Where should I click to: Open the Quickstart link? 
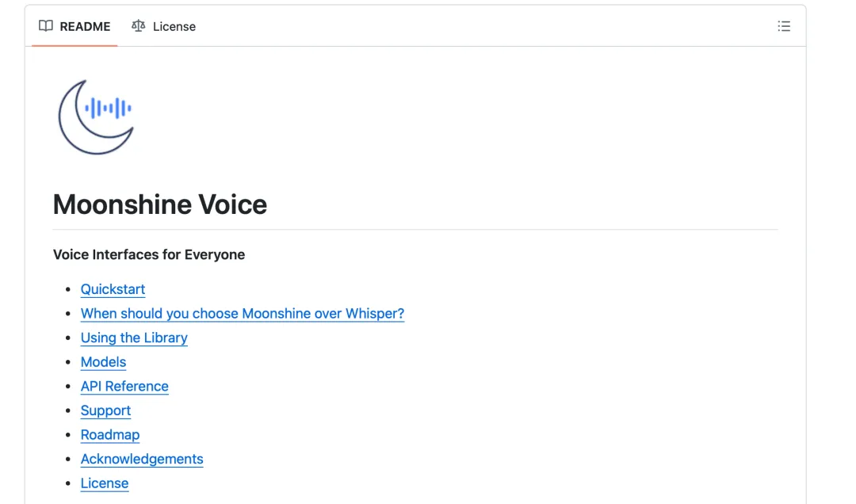coord(113,289)
